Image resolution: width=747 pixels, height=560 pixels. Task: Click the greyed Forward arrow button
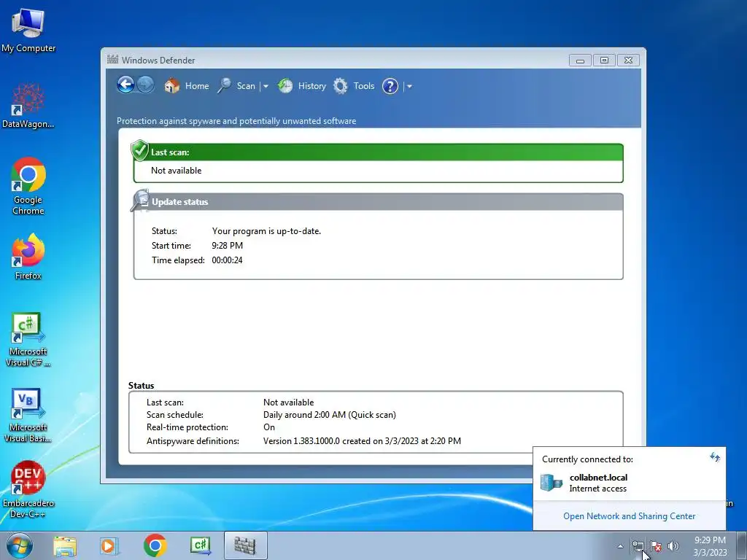click(x=145, y=85)
